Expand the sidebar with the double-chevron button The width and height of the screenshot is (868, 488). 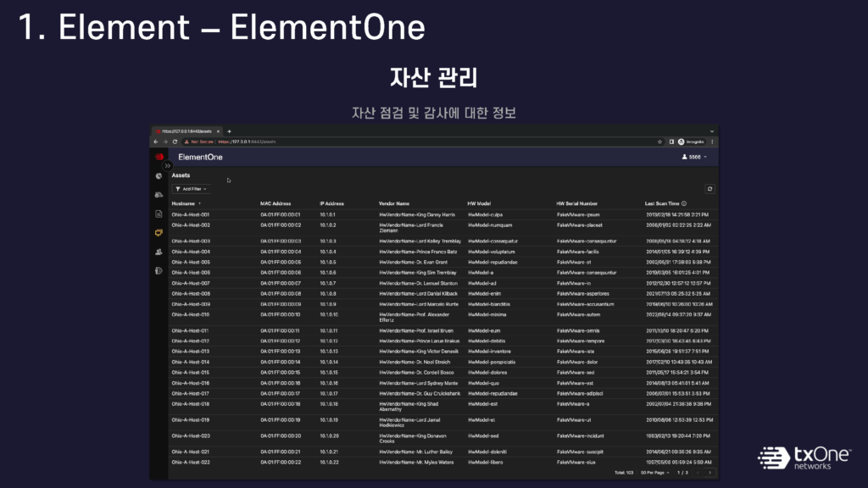point(168,165)
